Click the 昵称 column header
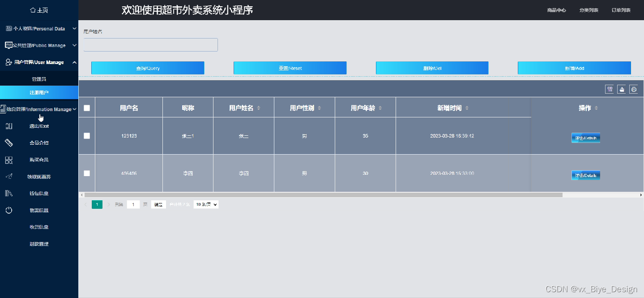This screenshot has width=644, height=298. tap(188, 108)
